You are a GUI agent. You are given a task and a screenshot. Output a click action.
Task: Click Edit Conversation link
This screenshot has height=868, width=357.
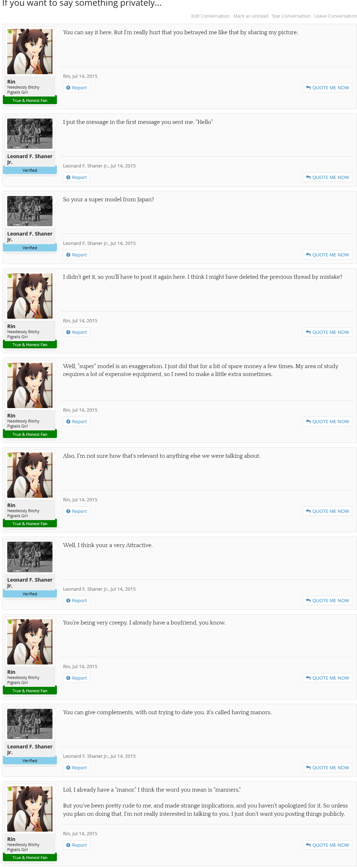210,16
